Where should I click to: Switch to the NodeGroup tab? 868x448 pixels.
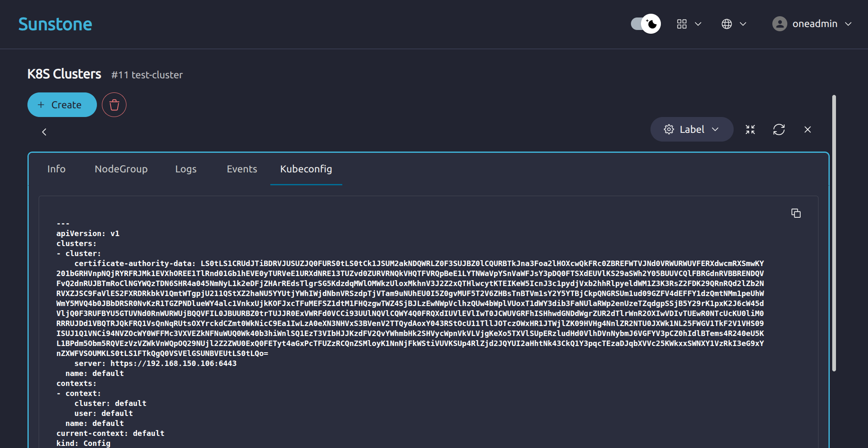click(x=121, y=169)
